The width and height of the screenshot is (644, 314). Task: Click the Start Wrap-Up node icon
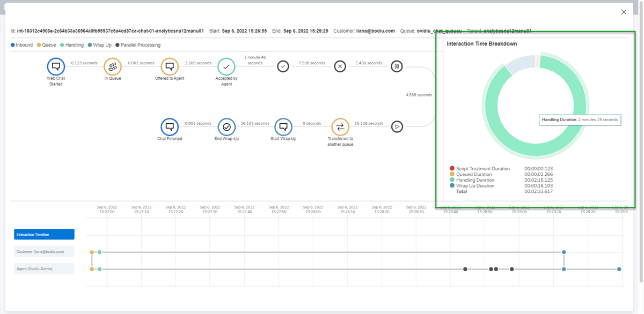click(283, 127)
